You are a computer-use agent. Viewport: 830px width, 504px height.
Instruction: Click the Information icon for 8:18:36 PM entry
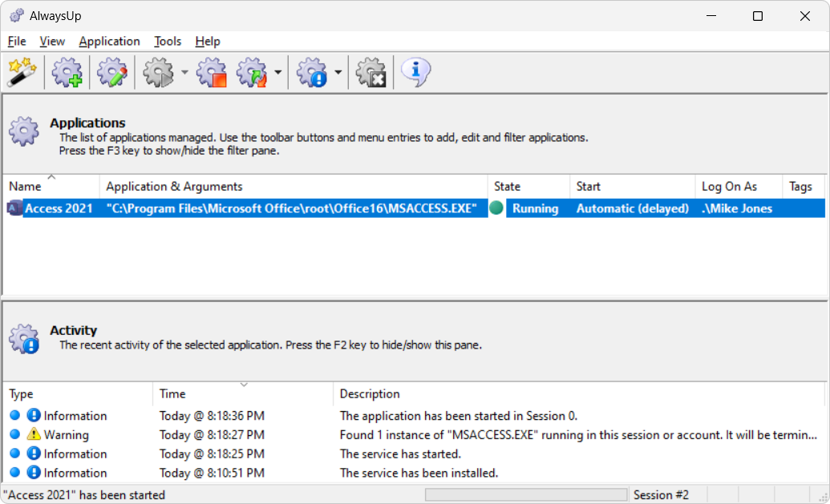point(34,415)
